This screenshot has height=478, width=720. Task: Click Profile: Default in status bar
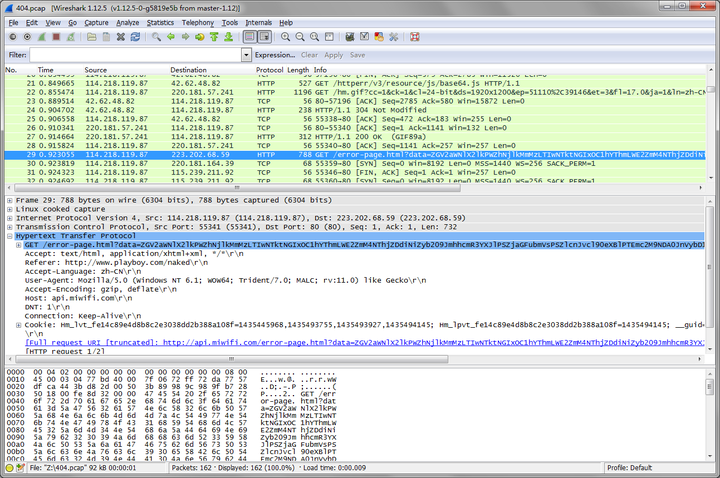click(630, 468)
